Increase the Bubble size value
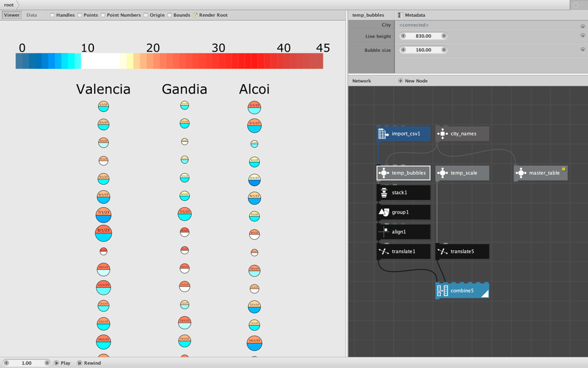Screen dimensions: 588x368 [x=443, y=49]
